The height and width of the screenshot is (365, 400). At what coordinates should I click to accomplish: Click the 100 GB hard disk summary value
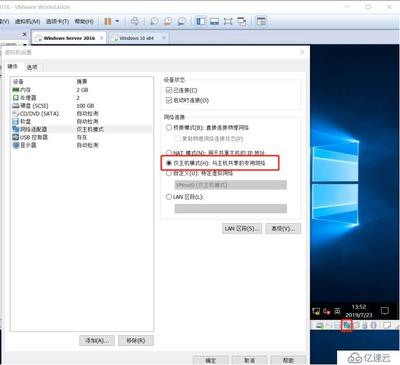click(x=85, y=106)
